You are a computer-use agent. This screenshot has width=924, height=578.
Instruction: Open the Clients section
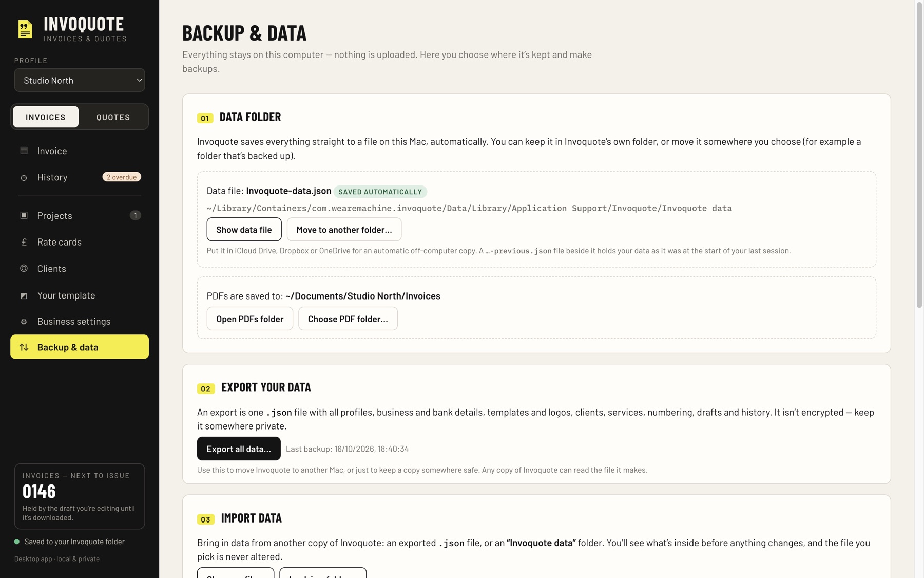point(80,269)
